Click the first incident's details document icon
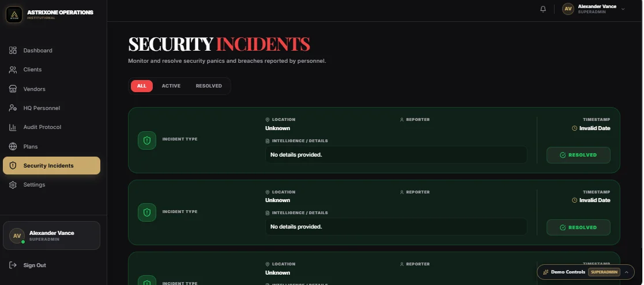Screen dimensions: 644x285 [x=268, y=141]
